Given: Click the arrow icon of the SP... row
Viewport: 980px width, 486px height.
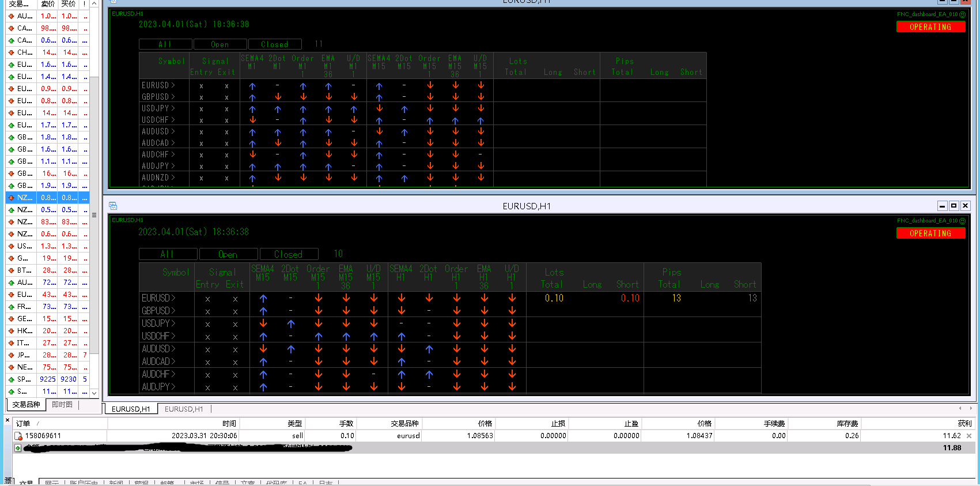Looking at the screenshot, I should pos(11,379).
